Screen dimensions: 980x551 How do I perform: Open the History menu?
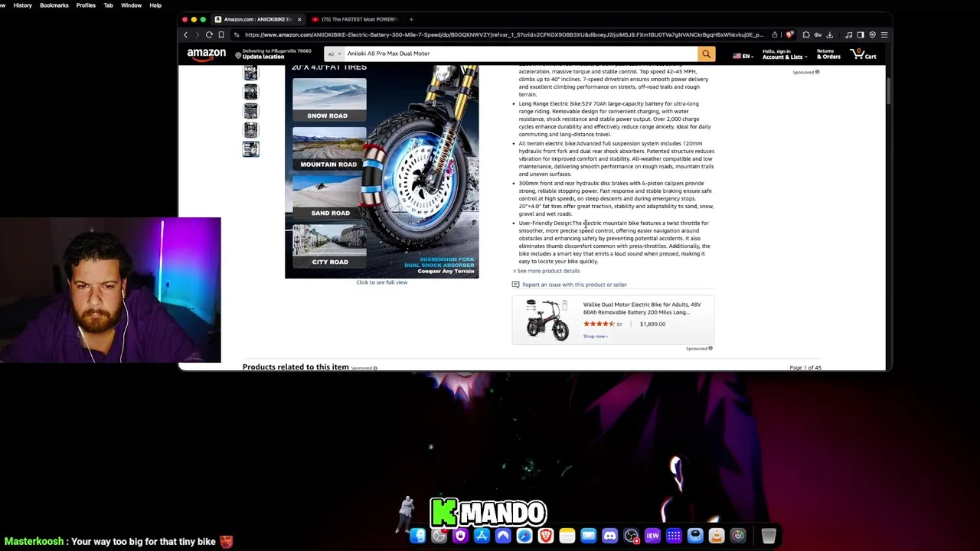22,5
